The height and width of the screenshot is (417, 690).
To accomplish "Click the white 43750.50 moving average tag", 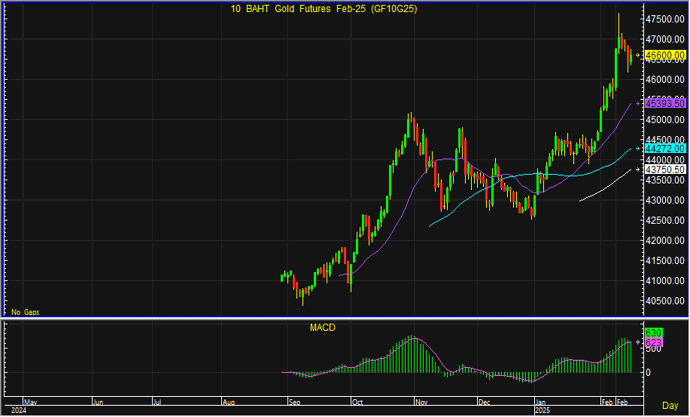I will pos(664,170).
